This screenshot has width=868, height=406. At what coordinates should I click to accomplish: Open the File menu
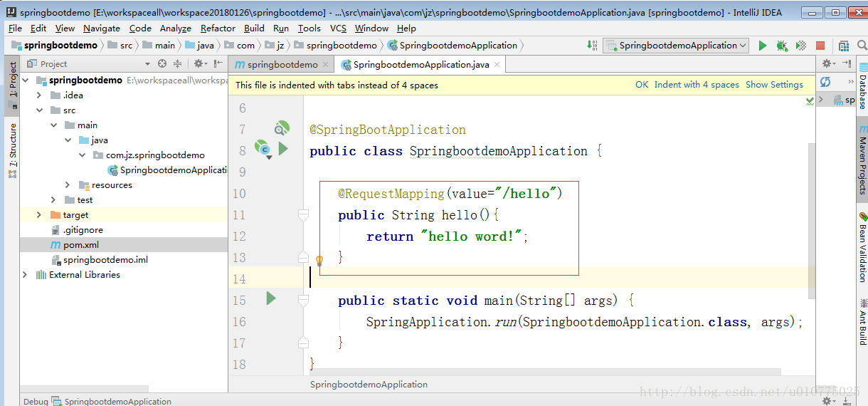tap(15, 28)
